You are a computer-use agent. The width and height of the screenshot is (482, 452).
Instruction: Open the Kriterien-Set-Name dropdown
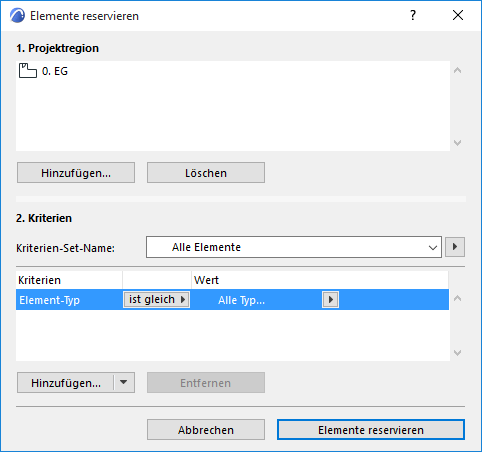(294, 247)
